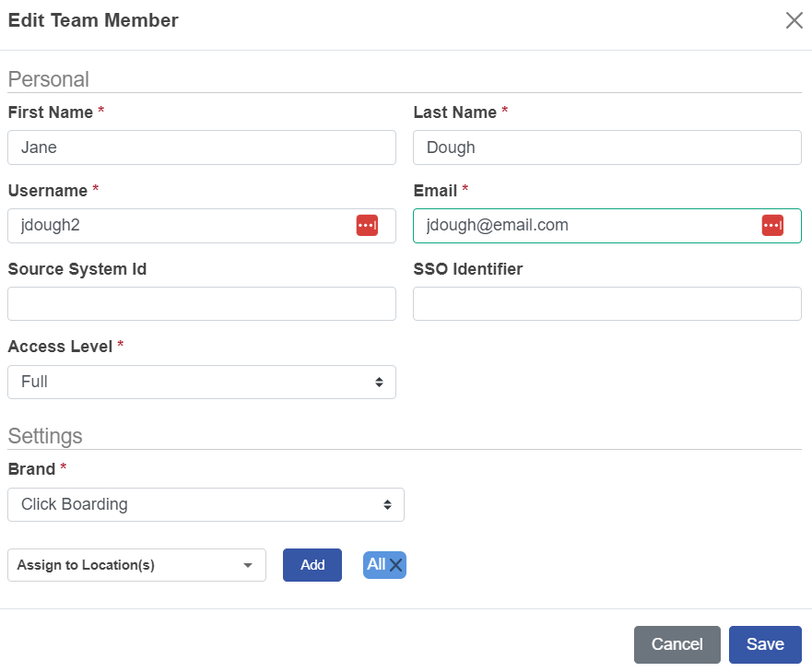
Task: Click the Brand field label
Action: pyautogui.click(x=31, y=469)
